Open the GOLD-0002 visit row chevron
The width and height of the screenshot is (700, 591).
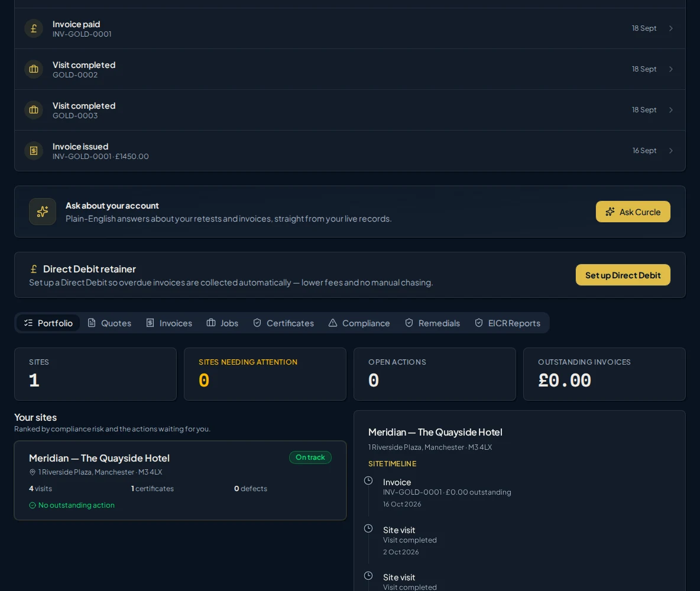tap(671, 69)
